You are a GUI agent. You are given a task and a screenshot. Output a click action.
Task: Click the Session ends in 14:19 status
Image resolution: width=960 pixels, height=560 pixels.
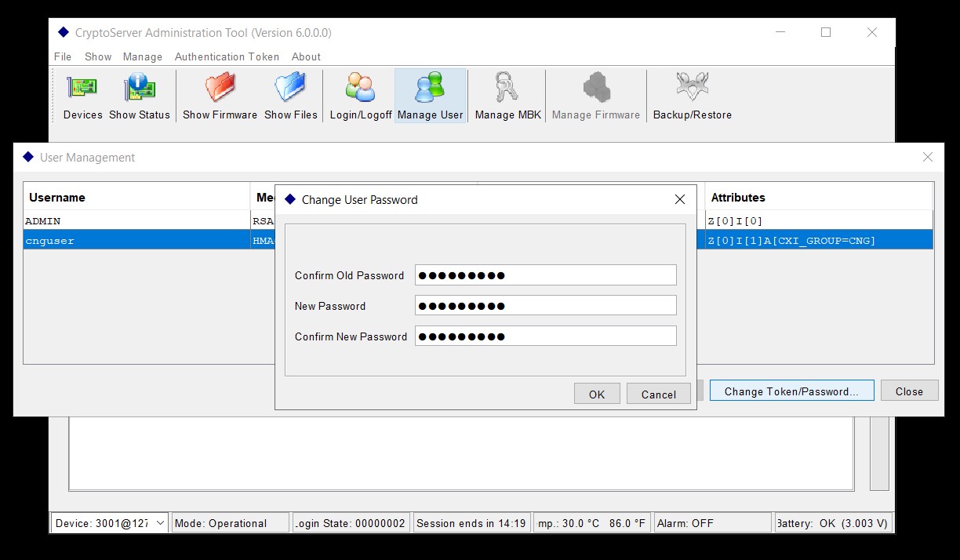471,523
